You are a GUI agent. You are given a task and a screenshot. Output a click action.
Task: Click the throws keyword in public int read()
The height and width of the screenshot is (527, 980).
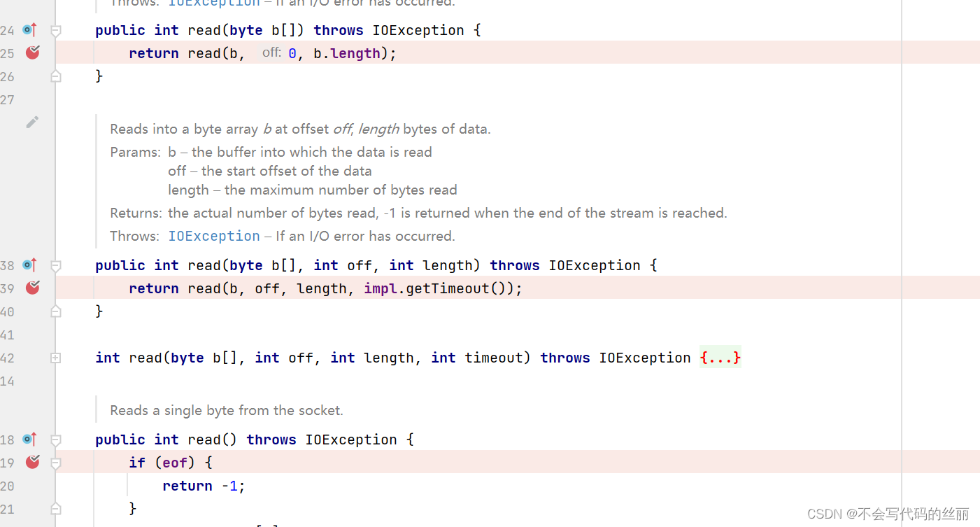click(271, 440)
